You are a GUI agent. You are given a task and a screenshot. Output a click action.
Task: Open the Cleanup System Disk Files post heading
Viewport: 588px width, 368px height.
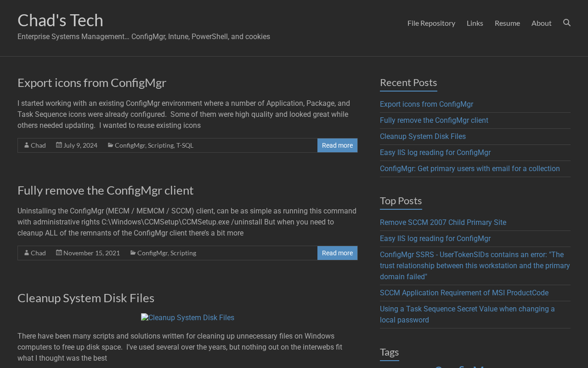pyautogui.click(x=86, y=298)
